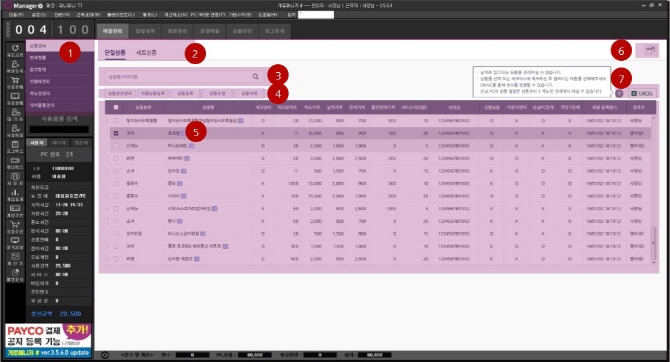Click the 29,500 settlement amount value
This screenshot has height=362, width=670.
[x=71, y=314]
